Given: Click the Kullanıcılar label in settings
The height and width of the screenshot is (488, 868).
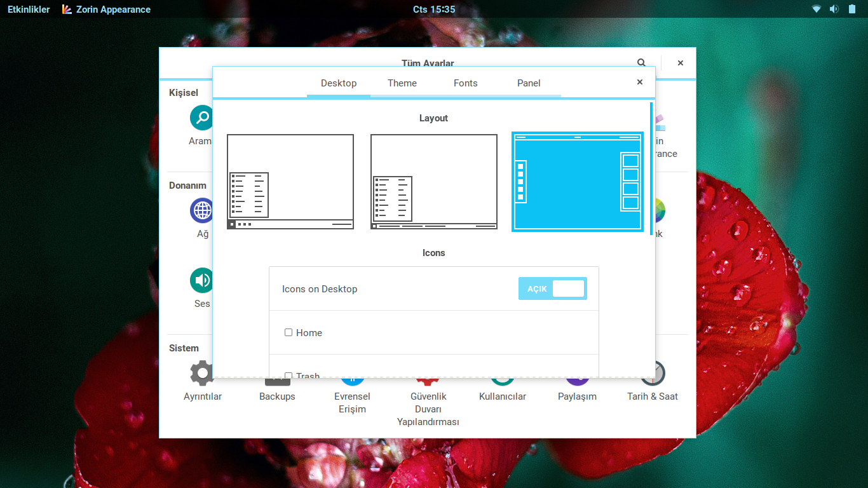Looking at the screenshot, I should pos(503,396).
